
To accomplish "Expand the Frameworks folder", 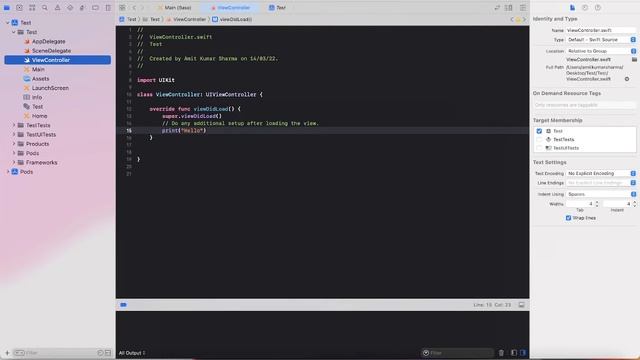I will pyautogui.click(x=13, y=162).
